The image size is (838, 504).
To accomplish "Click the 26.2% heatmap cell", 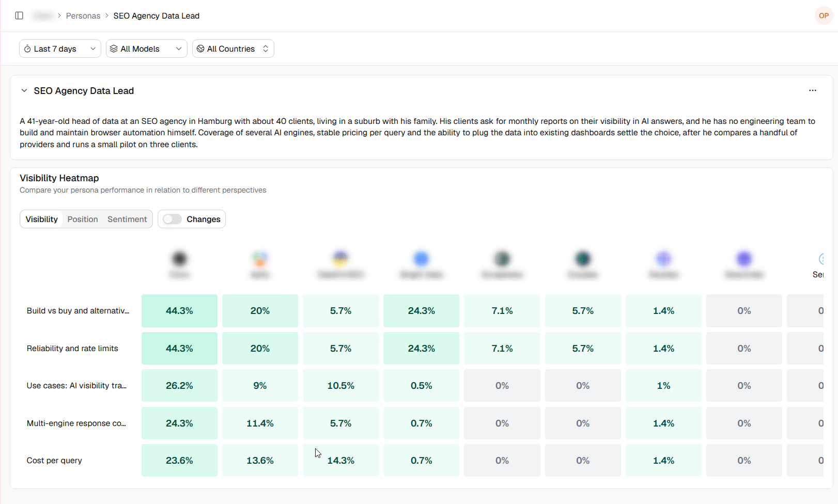I will pyautogui.click(x=179, y=386).
